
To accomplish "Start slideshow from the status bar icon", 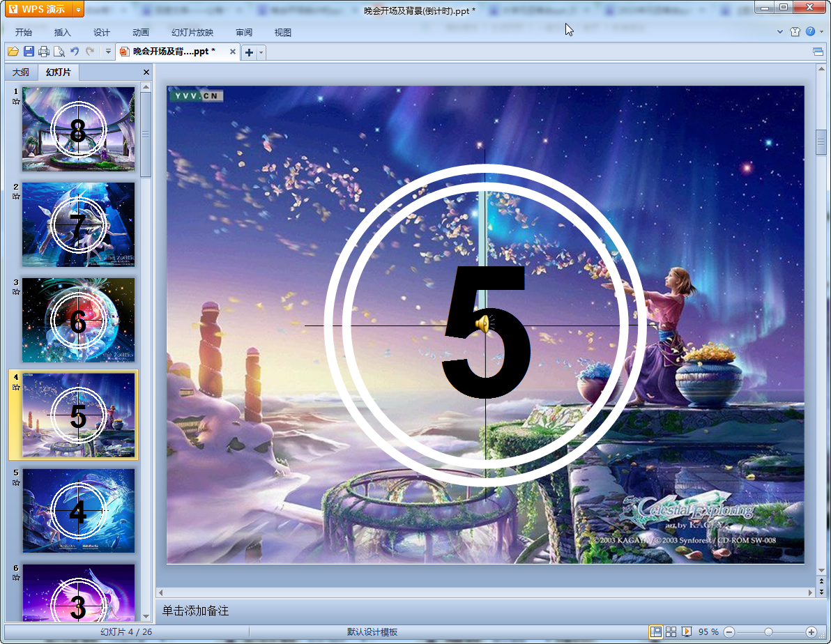I will [686, 632].
